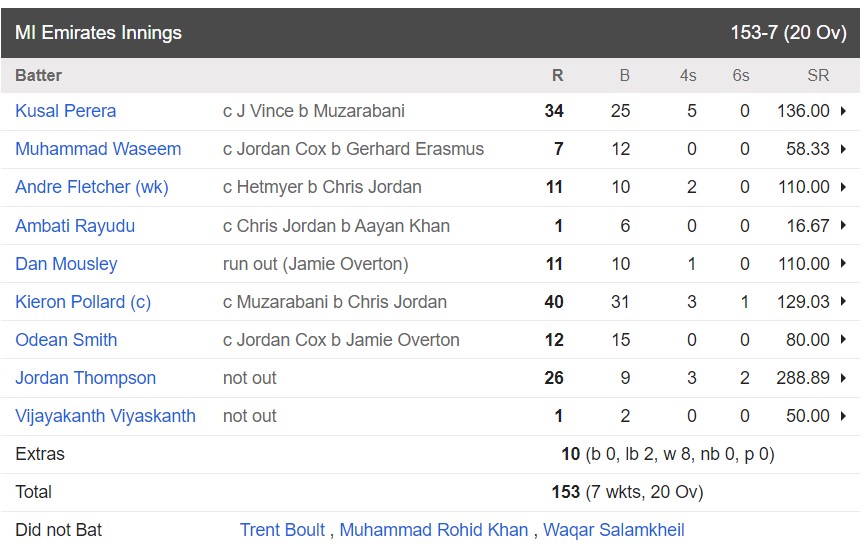Open Waqar Salamkheil player link
864x559 pixels.
tap(614, 530)
